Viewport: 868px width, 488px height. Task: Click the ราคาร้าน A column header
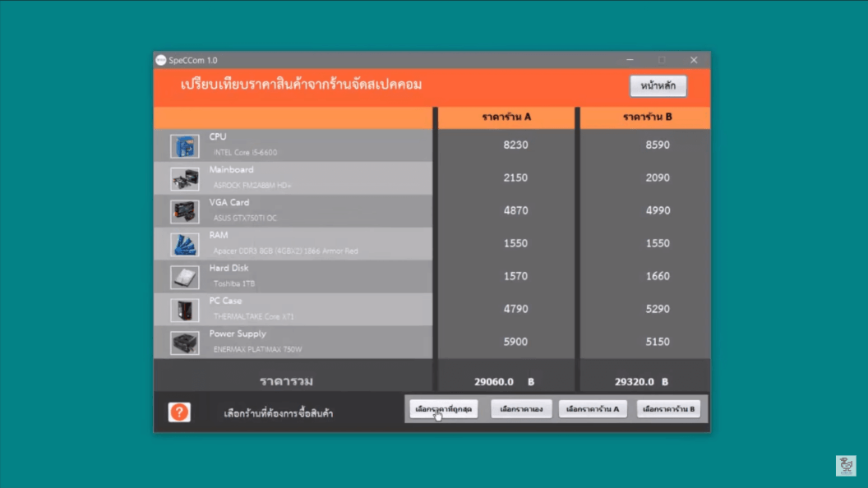(x=506, y=117)
